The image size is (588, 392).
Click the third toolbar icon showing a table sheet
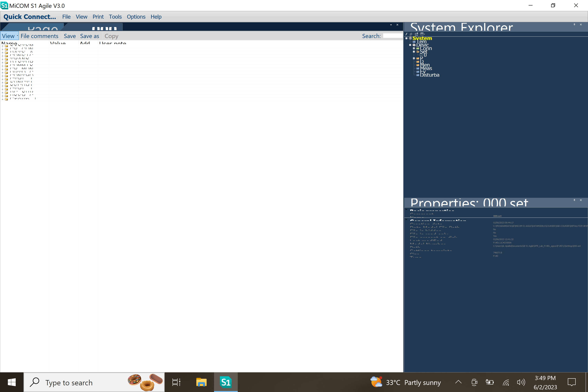[x=416, y=34]
